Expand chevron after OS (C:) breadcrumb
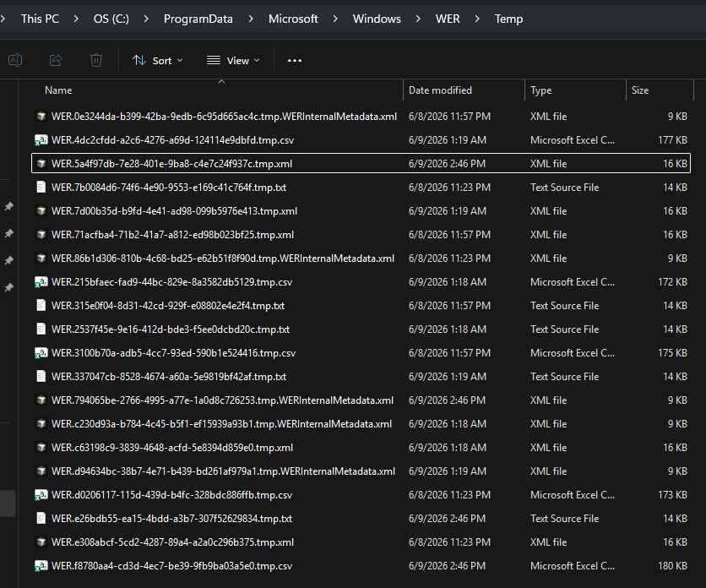Image resolution: width=706 pixels, height=588 pixels. coord(146,19)
